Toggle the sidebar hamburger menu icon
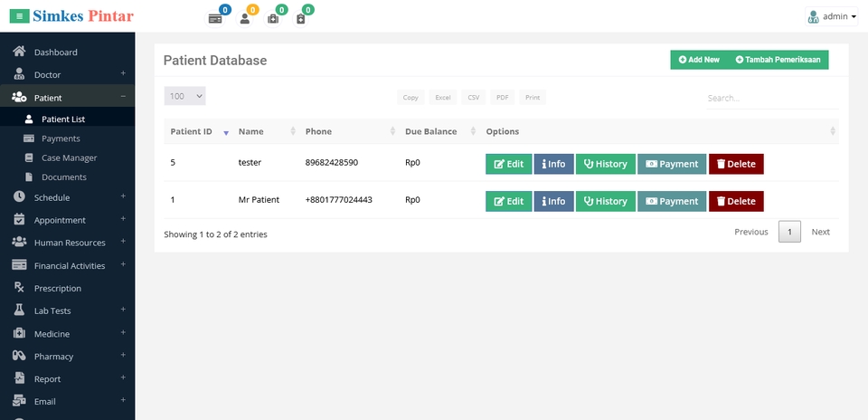Image resolution: width=868 pixels, height=420 pixels. coord(19,16)
